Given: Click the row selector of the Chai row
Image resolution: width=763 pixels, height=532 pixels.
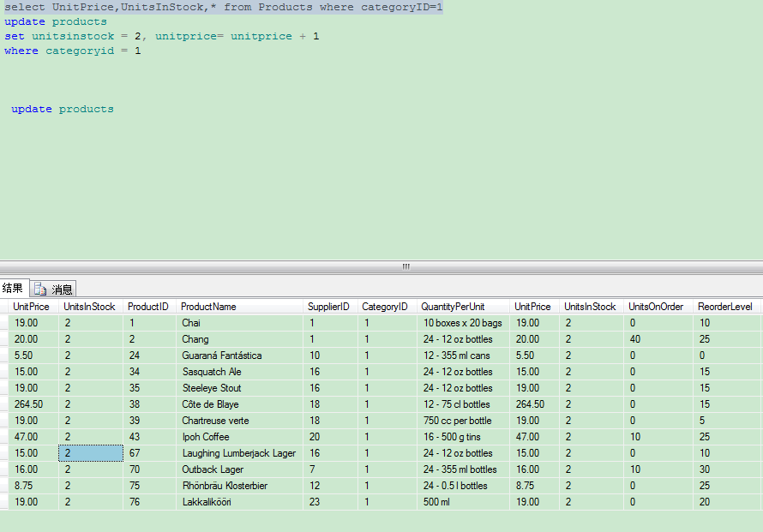Looking at the screenshot, I should click(x=4, y=323).
